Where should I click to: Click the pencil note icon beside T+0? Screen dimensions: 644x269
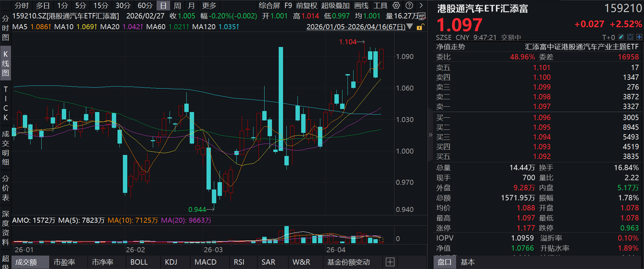(x=621, y=37)
